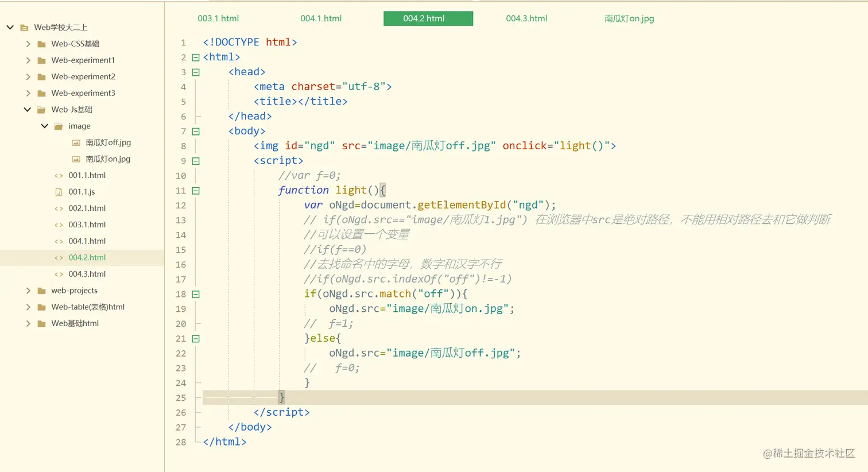Click the Web-CSS基础 folder icon
Viewport: 868px width, 472px height.
click(x=41, y=44)
